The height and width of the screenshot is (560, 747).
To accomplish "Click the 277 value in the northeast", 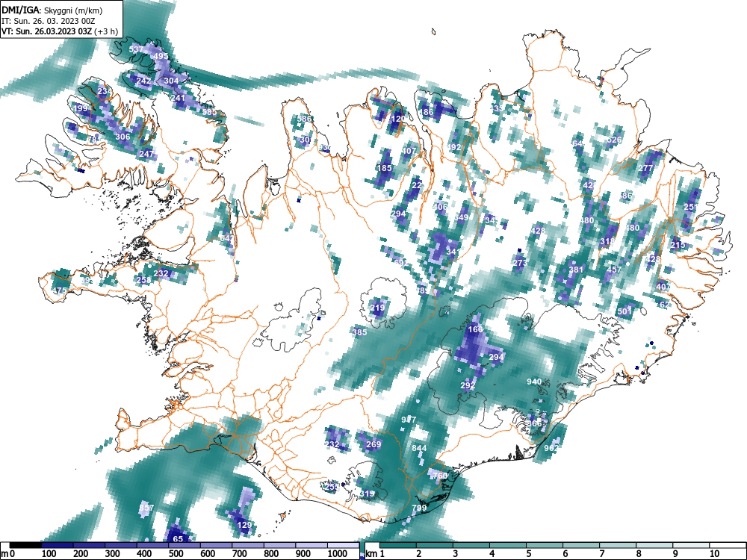I will click(x=645, y=168).
